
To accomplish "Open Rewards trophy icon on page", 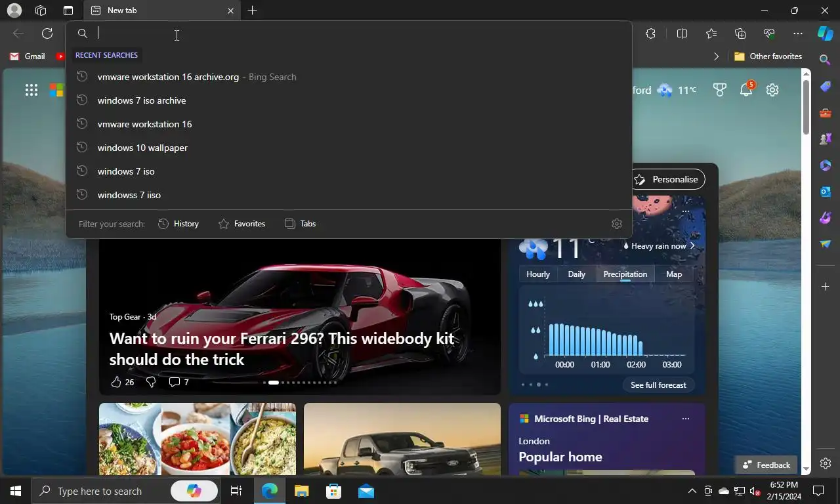I will 720,90.
